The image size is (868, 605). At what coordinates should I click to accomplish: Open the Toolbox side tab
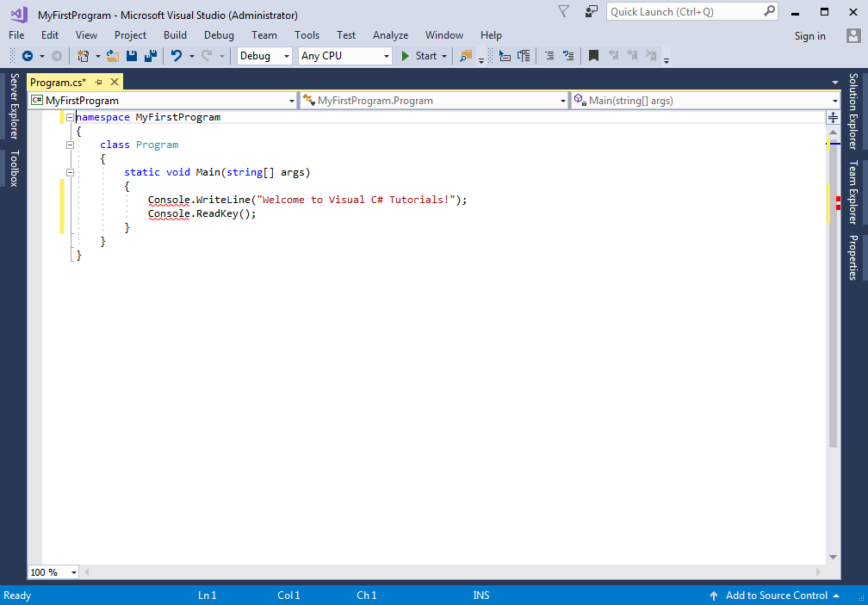pyautogui.click(x=14, y=168)
